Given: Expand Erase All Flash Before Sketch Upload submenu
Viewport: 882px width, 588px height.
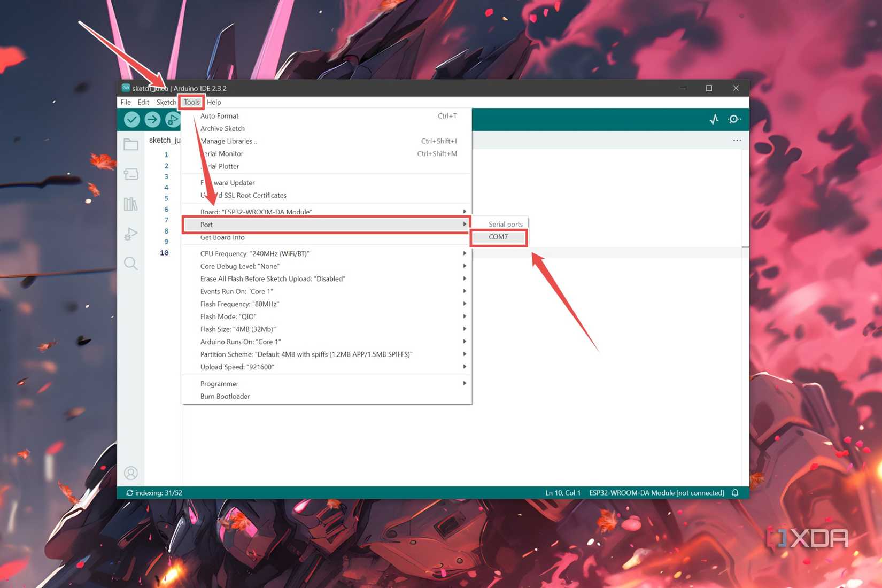Looking at the screenshot, I should [x=327, y=278].
